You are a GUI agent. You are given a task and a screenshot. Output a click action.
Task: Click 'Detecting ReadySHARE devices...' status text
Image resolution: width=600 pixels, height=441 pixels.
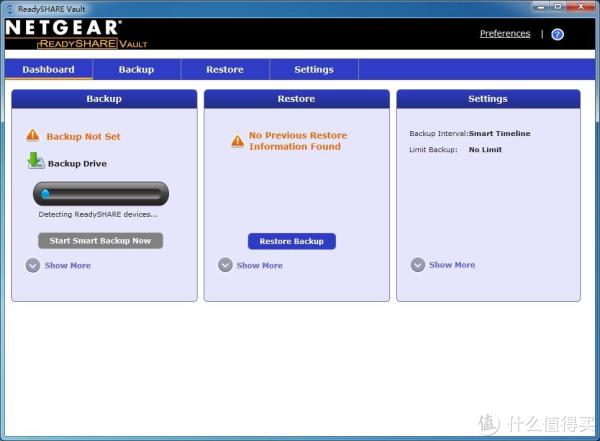(98, 214)
